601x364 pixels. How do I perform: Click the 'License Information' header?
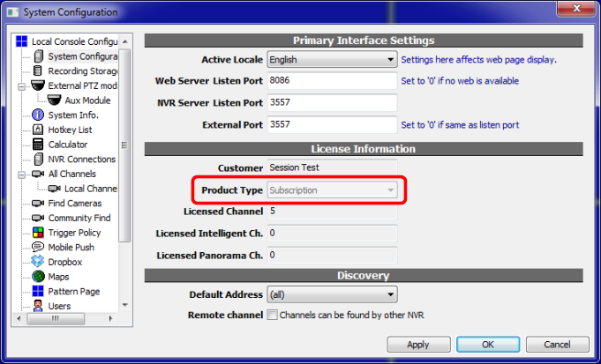coord(364,149)
